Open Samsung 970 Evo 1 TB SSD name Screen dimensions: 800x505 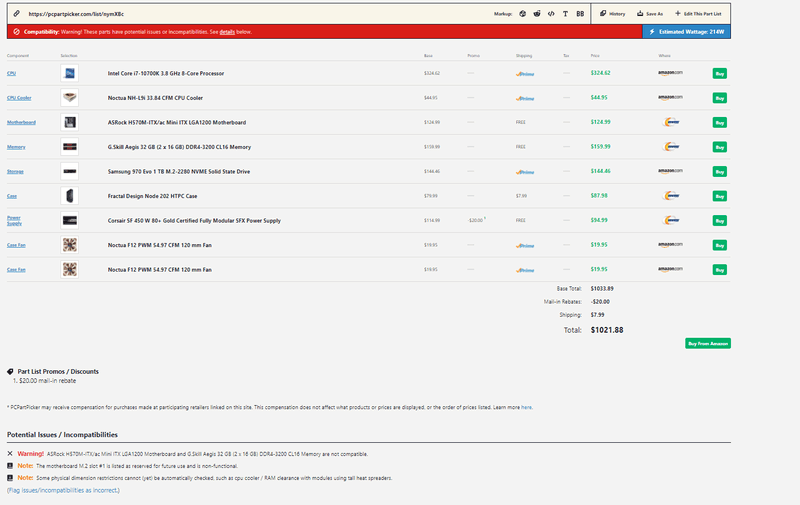click(179, 171)
